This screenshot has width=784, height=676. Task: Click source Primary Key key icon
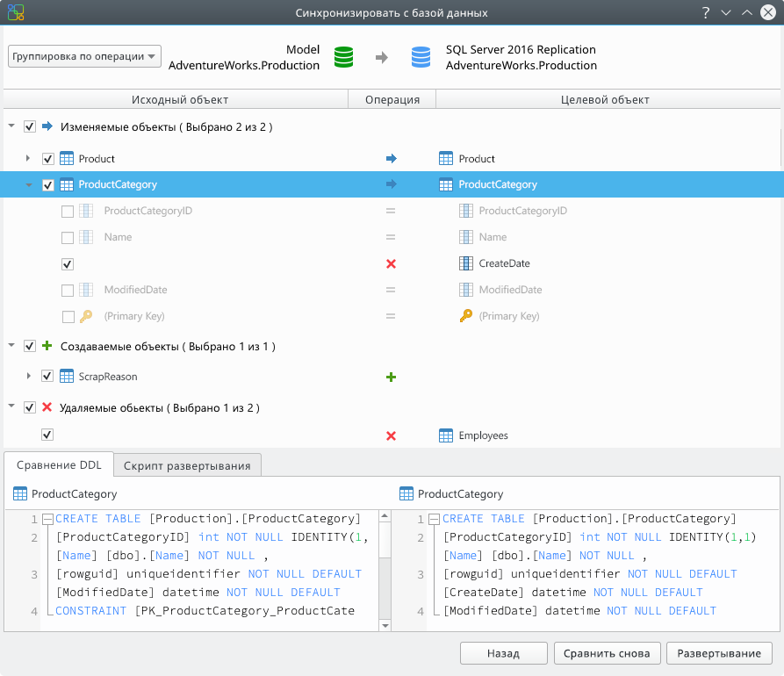click(x=86, y=316)
